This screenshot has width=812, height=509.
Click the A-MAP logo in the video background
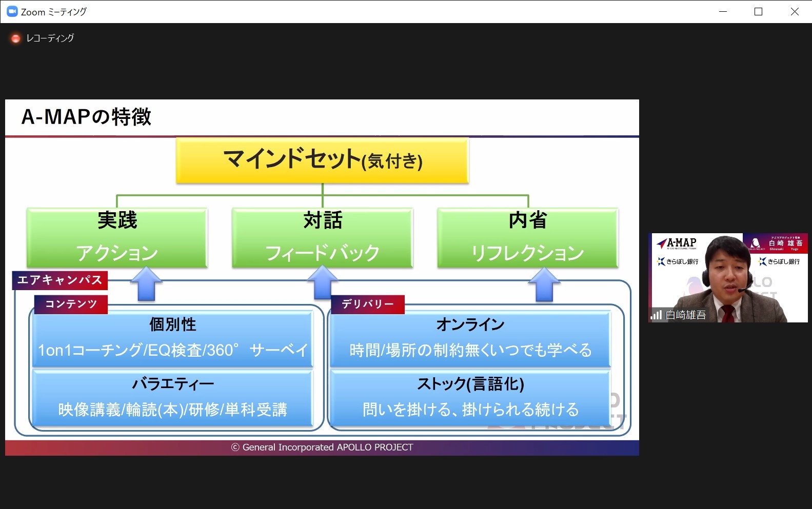(677, 243)
